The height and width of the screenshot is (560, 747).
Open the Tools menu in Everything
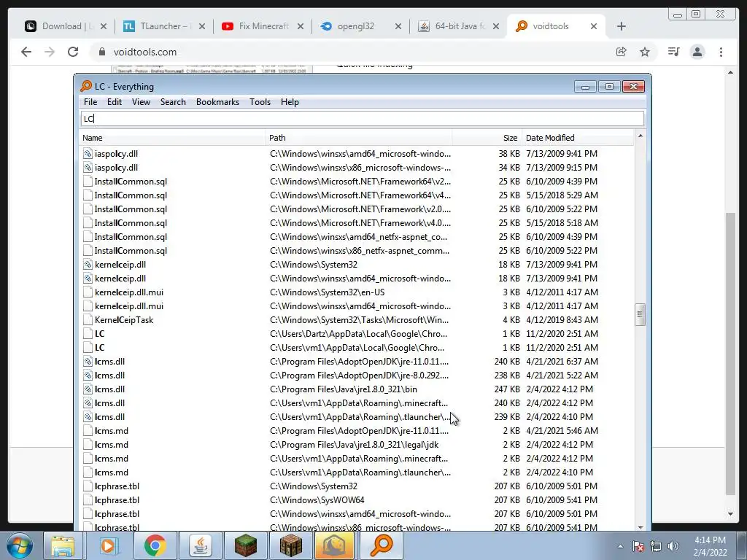[x=260, y=102]
